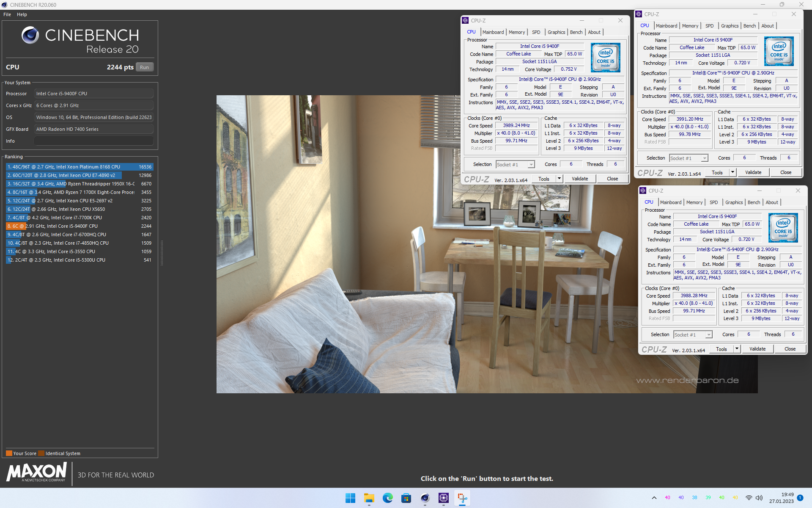Click the pink 40 temperature tray icon
Screen dimensions: 812x508
pos(667,498)
